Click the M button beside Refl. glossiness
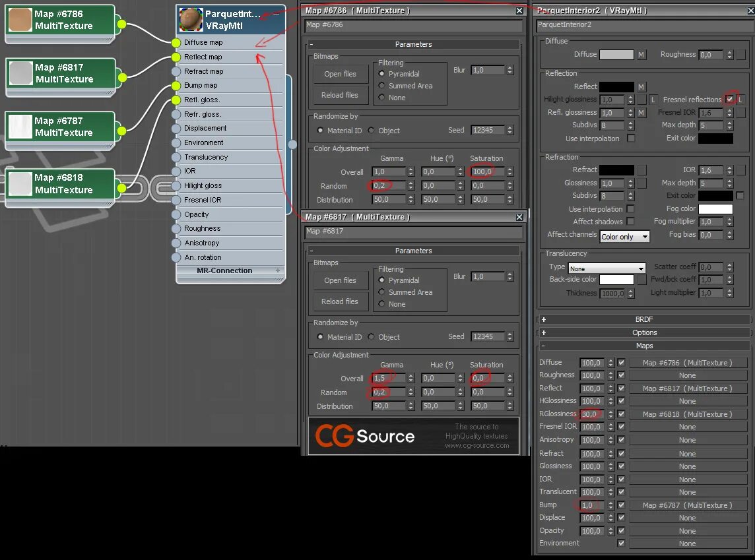 point(641,113)
